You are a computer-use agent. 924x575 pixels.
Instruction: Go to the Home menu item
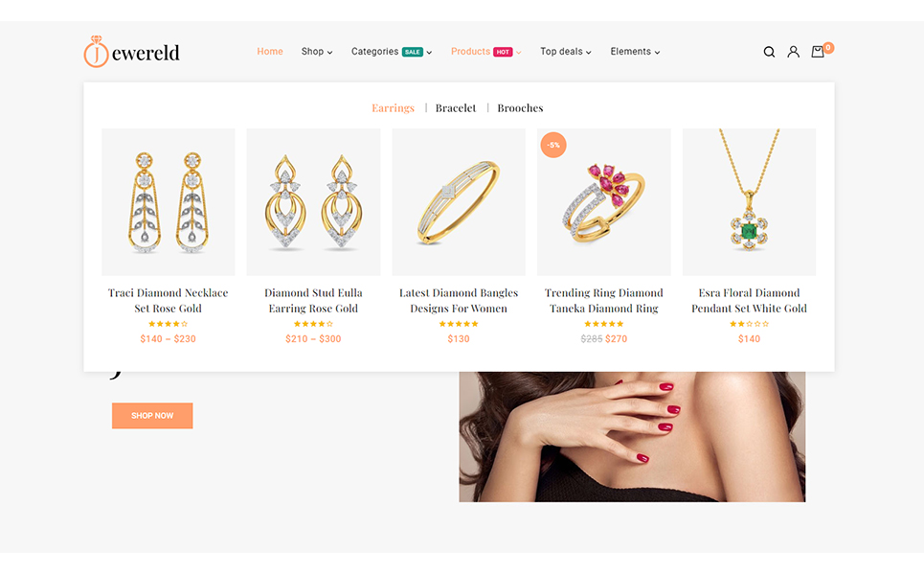click(x=270, y=52)
